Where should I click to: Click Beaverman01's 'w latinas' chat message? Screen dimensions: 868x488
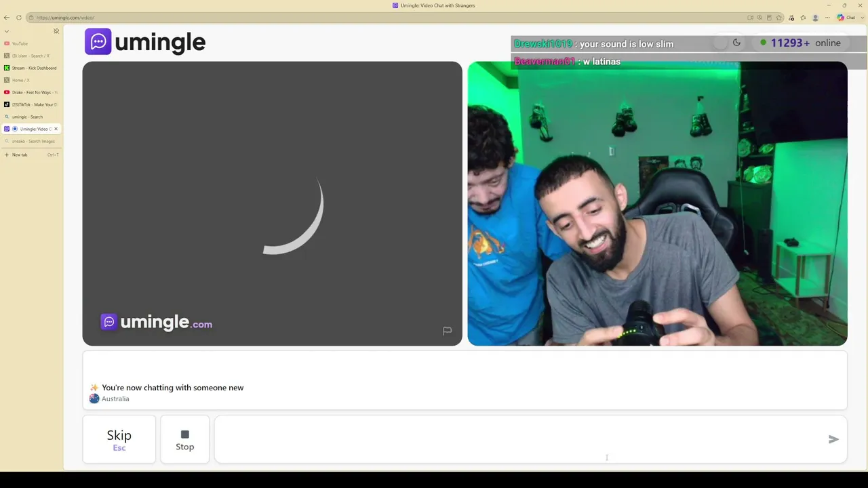click(x=567, y=62)
